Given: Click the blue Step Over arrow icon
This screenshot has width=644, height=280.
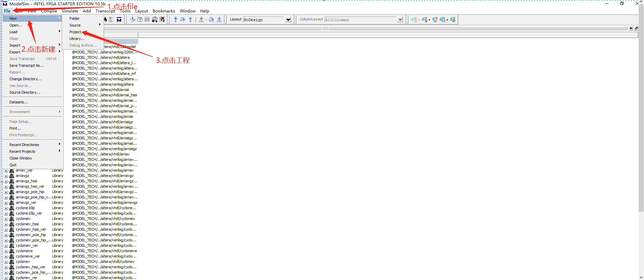Looking at the screenshot, I should (x=182, y=19).
